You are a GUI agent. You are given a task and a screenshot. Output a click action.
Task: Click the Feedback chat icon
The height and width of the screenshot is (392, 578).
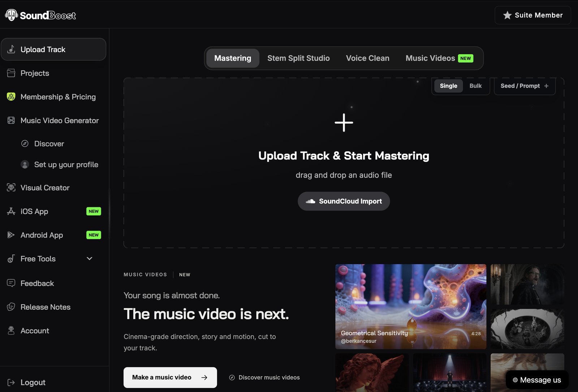click(x=11, y=283)
